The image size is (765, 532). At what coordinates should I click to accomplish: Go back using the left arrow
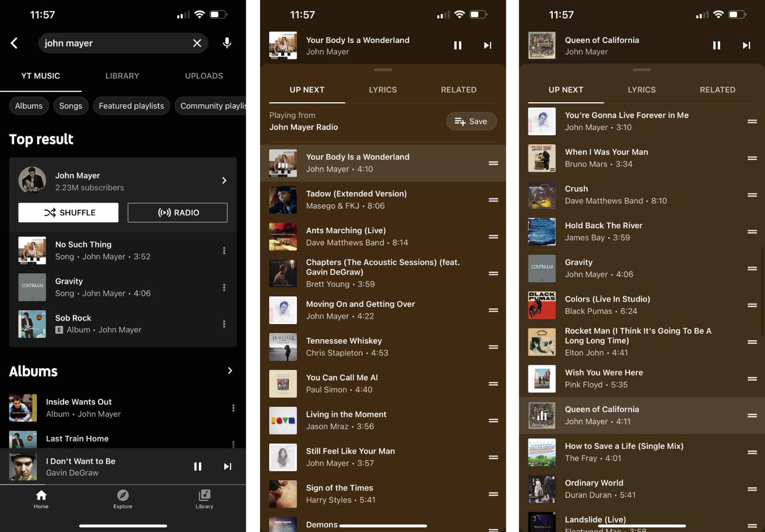14,43
